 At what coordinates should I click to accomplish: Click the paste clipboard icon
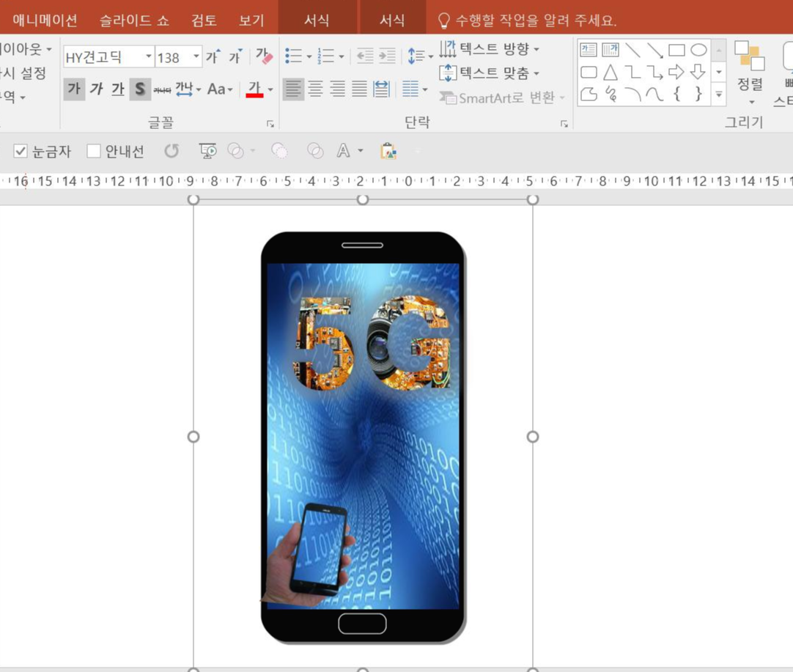[x=388, y=151]
